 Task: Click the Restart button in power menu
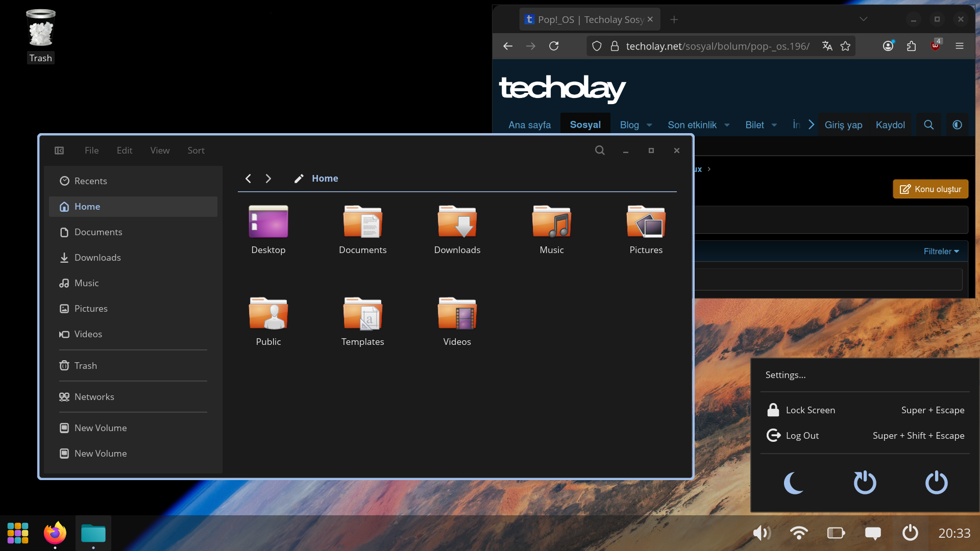click(865, 483)
